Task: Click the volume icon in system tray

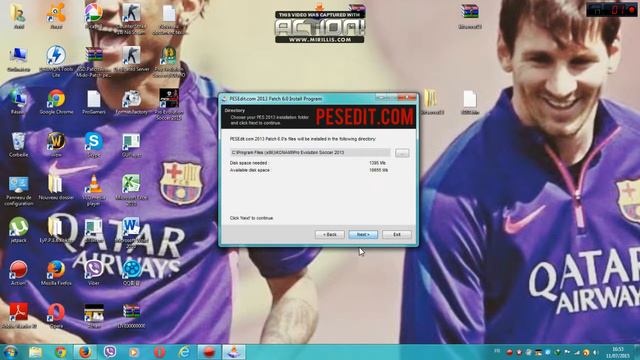Action: [x=595, y=352]
